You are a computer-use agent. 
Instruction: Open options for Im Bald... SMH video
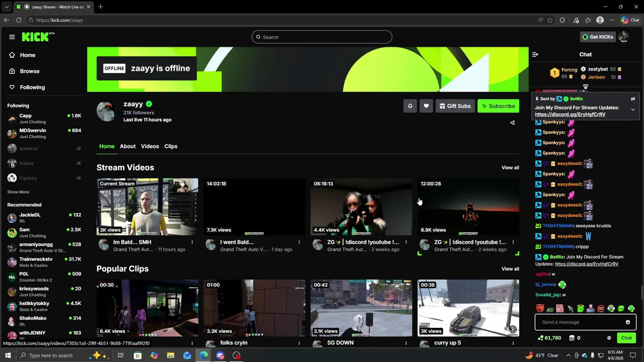click(192, 242)
